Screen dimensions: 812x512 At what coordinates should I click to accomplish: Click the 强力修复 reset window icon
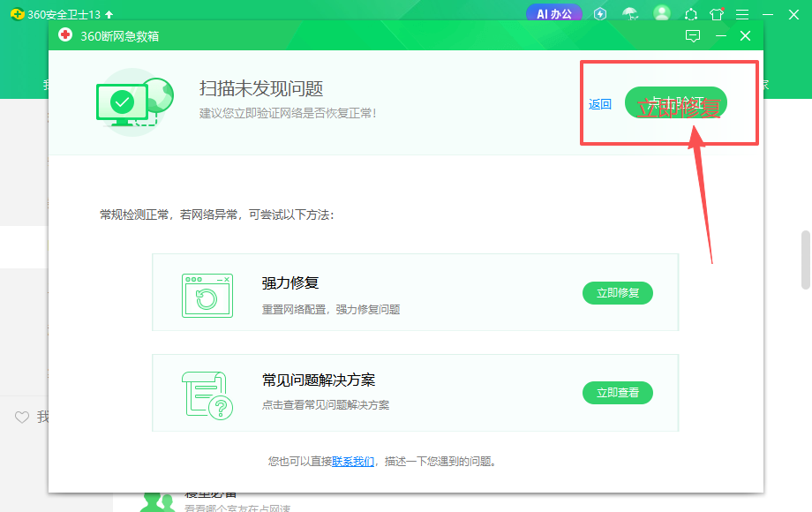[x=207, y=295]
